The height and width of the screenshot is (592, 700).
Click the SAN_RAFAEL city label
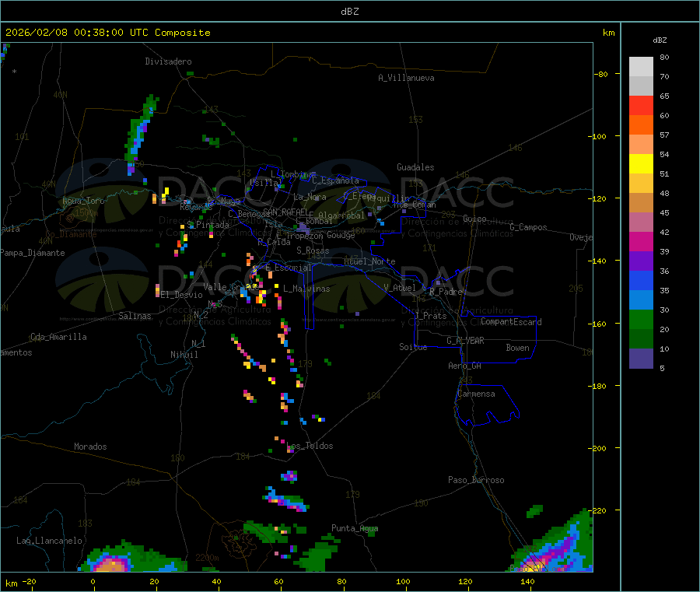click(285, 212)
